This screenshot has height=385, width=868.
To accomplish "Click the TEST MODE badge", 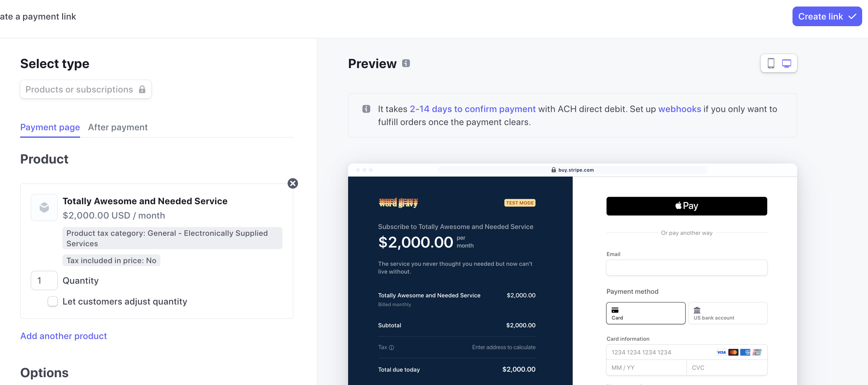I will coord(520,203).
